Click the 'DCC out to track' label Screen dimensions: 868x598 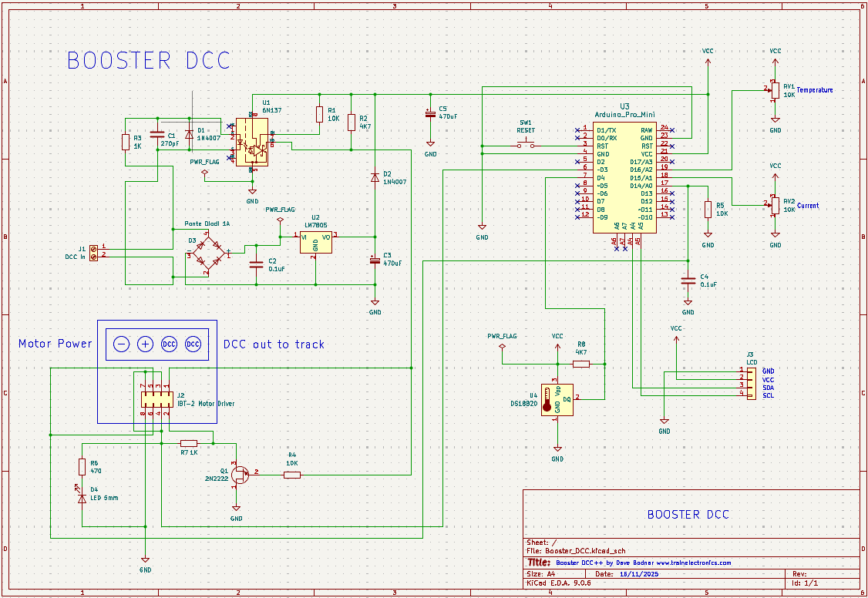click(274, 344)
